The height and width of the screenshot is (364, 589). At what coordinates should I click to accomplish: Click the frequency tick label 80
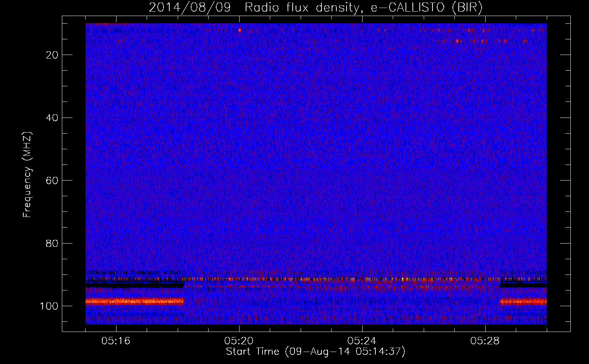(x=52, y=243)
